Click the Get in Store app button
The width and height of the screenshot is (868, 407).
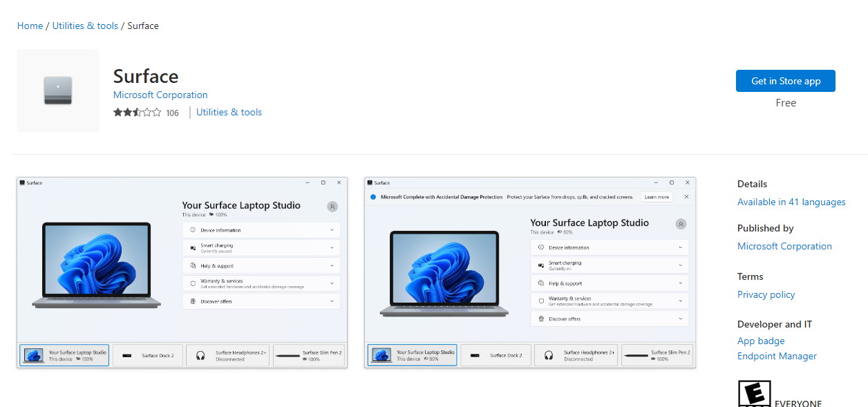tap(786, 81)
